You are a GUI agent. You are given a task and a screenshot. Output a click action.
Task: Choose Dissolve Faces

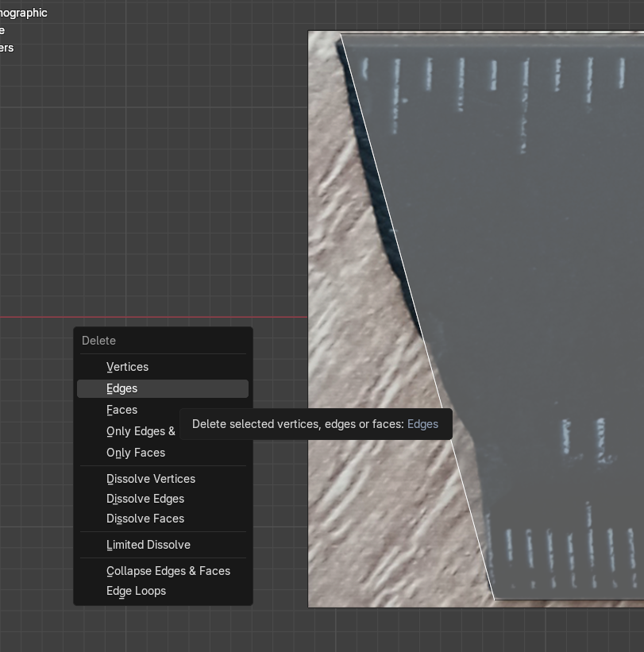(x=145, y=519)
